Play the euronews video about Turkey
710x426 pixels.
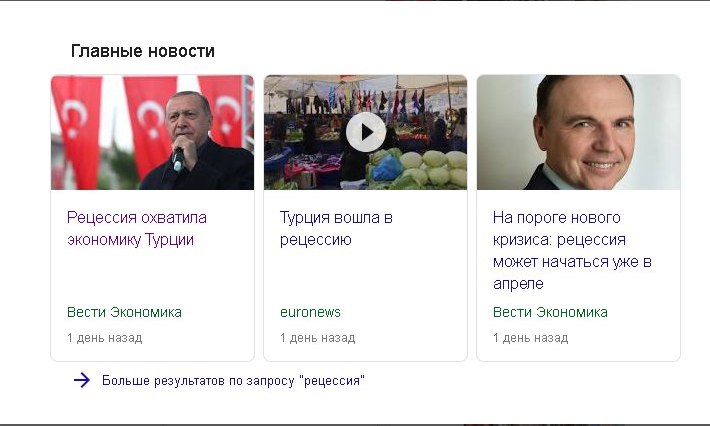365,132
